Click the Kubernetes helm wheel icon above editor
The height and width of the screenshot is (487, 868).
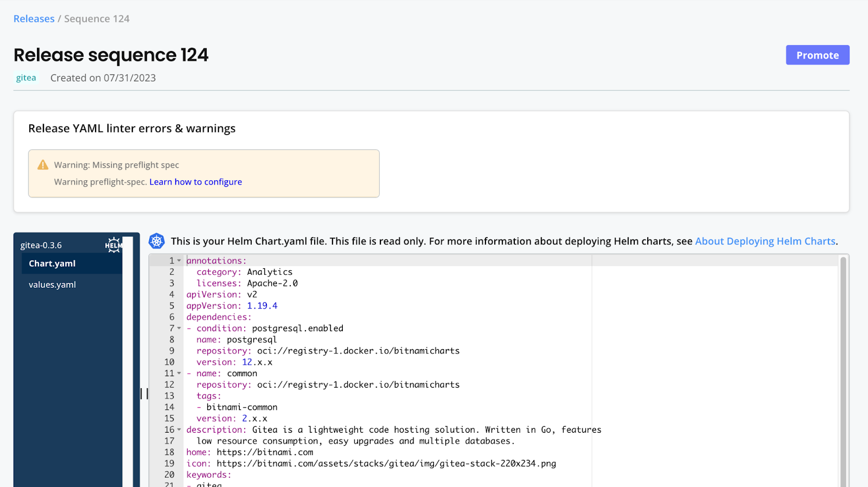pyautogui.click(x=157, y=241)
